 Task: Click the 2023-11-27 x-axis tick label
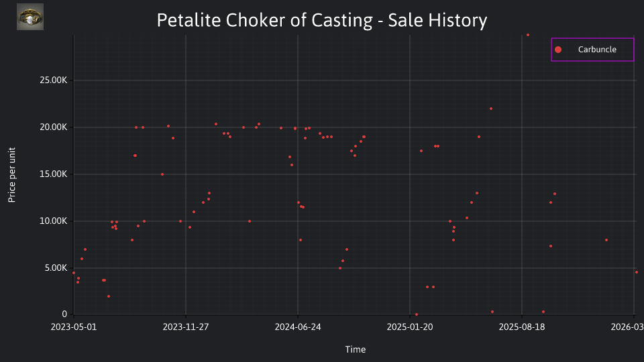pyautogui.click(x=186, y=326)
